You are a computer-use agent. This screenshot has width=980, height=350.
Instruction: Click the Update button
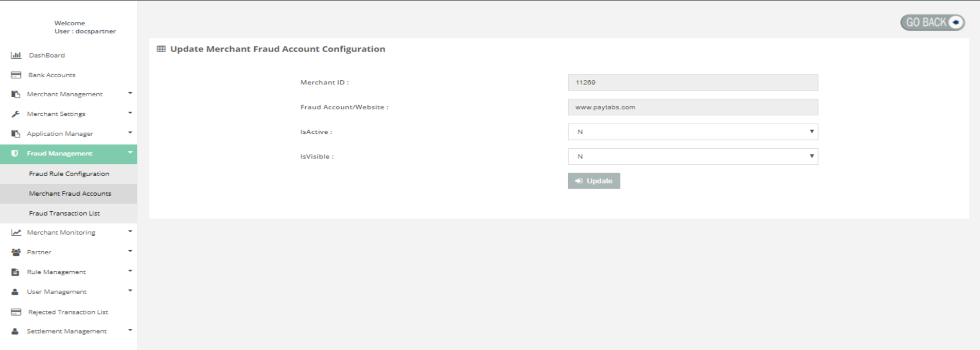[593, 181]
